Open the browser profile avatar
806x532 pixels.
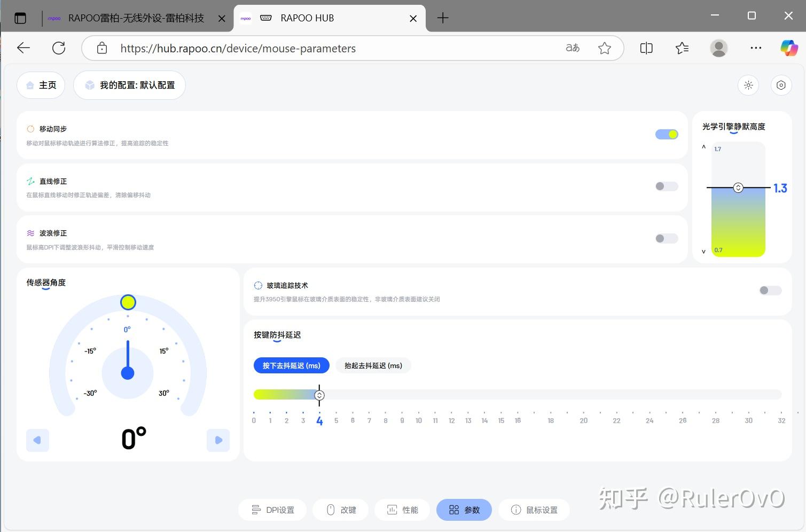click(719, 48)
